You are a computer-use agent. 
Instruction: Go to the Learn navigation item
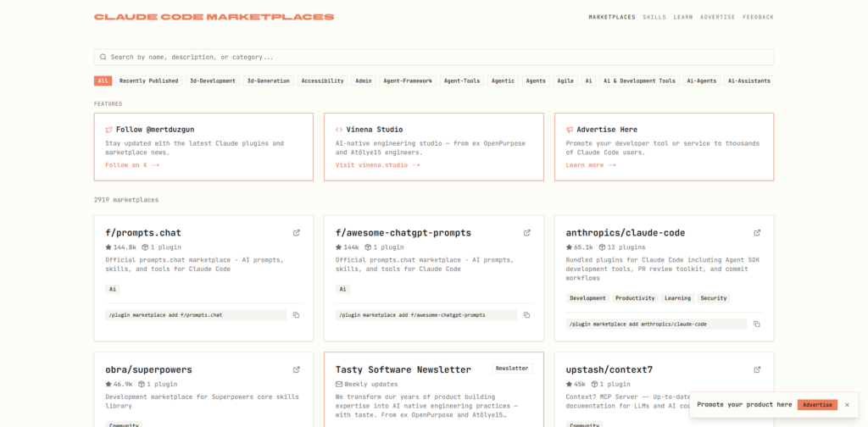coord(683,17)
